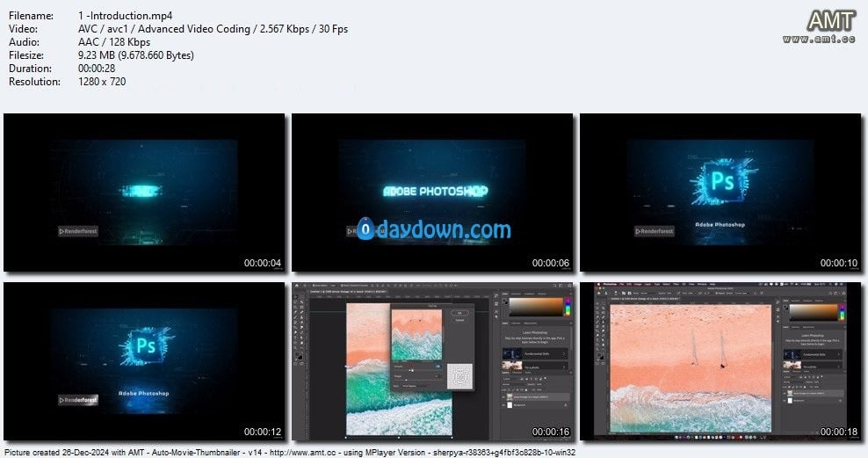The width and height of the screenshot is (868, 458).
Task: Click the 'Resolution:' label
Action: [34, 82]
